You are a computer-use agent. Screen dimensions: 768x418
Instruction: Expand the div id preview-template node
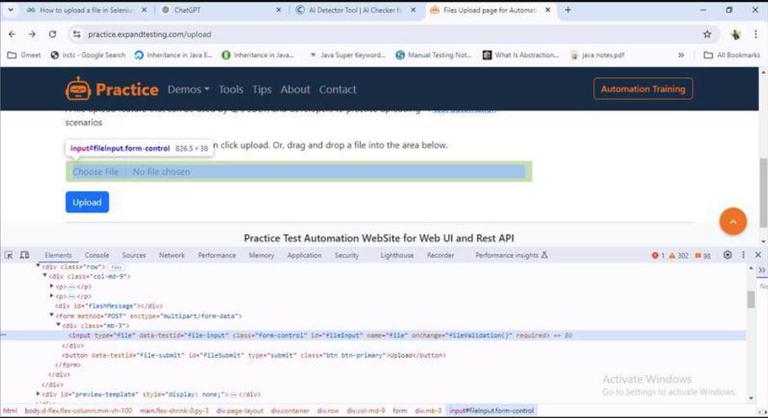click(38, 393)
